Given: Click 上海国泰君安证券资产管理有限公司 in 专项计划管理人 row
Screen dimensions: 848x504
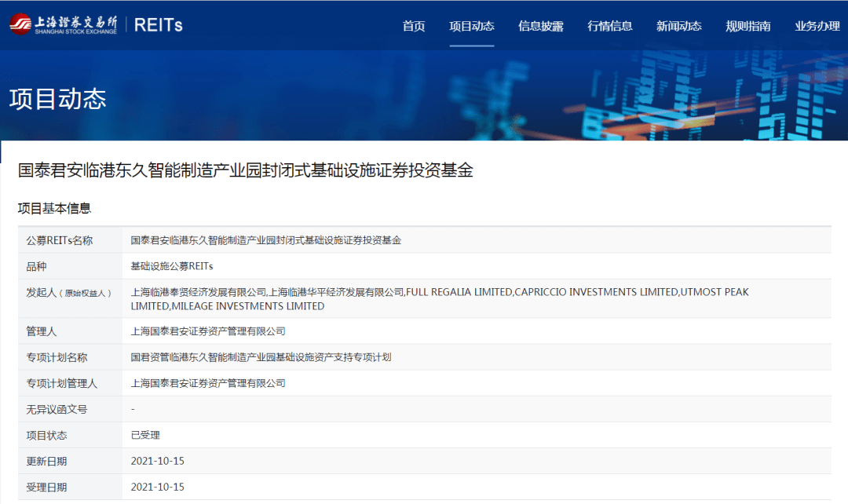Looking at the screenshot, I should (x=208, y=383).
